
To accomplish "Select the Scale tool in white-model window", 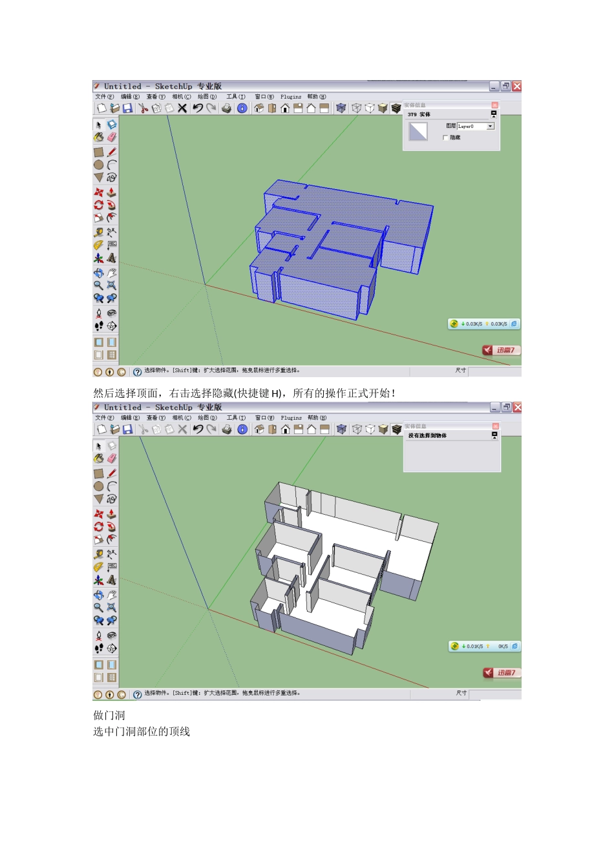I will point(99,539).
